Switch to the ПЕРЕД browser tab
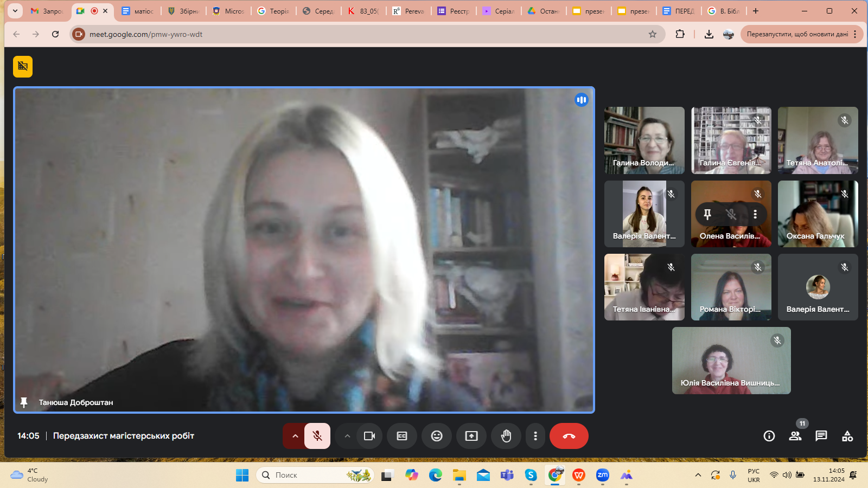Image resolution: width=868 pixels, height=488 pixels. (679, 11)
